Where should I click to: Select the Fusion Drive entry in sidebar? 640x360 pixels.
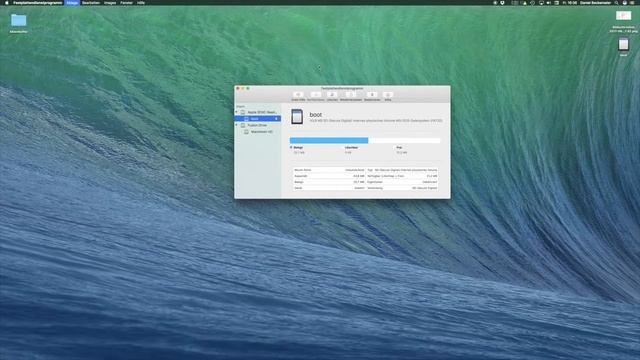click(x=259, y=125)
